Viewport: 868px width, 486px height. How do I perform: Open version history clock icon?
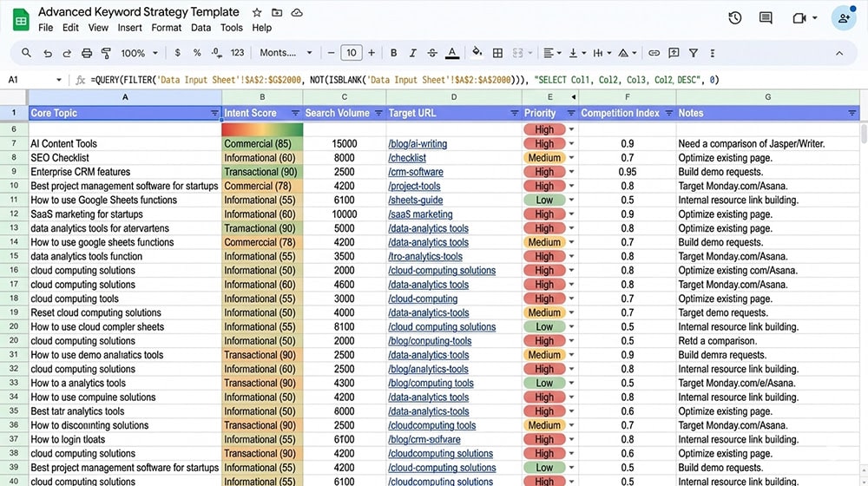coord(735,18)
